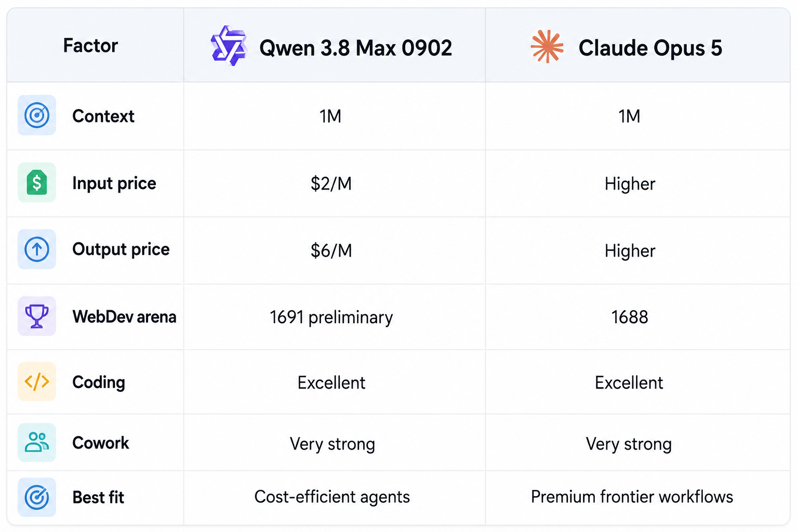
Task: Click the "$6/M" output price cell
Action: [x=331, y=250]
